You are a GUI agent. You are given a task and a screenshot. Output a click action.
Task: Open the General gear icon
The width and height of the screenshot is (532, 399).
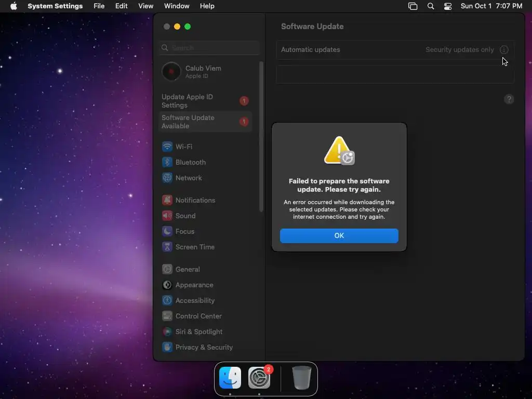[167, 270]
